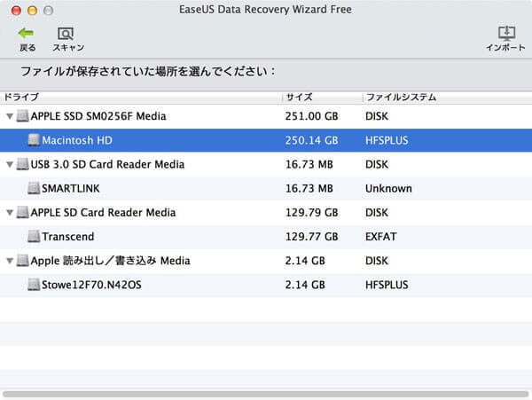Click HFSPLUS in the Stowe12F70.N42OS row
Viewport: 532px width, 400px height.
pos(387,285)
